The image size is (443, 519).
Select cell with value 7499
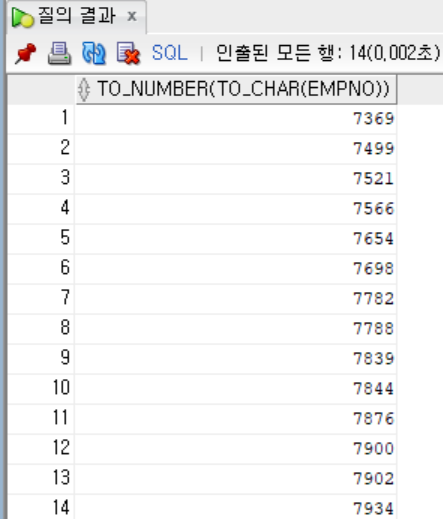click(x=236, y=149)
